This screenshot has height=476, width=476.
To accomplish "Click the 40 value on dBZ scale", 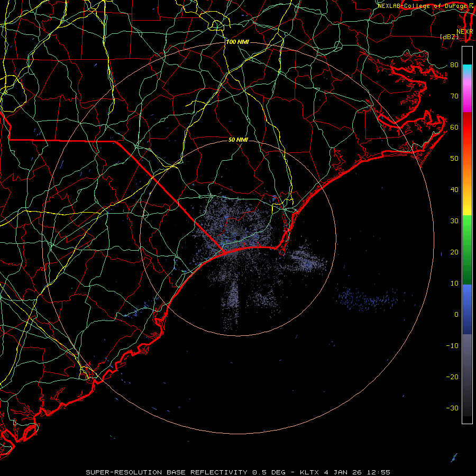I will 454,190.
